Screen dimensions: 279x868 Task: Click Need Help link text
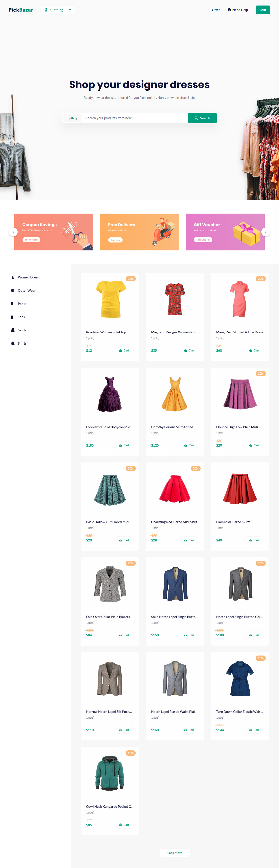(x=240, y=10)
